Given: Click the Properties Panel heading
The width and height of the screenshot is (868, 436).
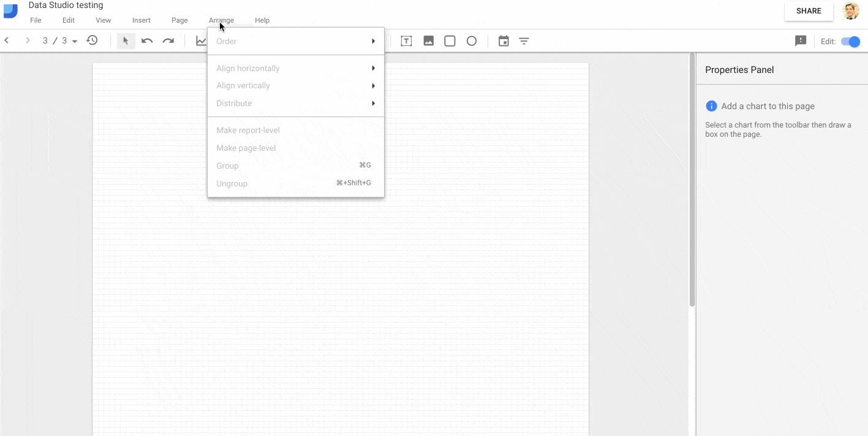Looking at the screenshot, I should click(739, 70).
